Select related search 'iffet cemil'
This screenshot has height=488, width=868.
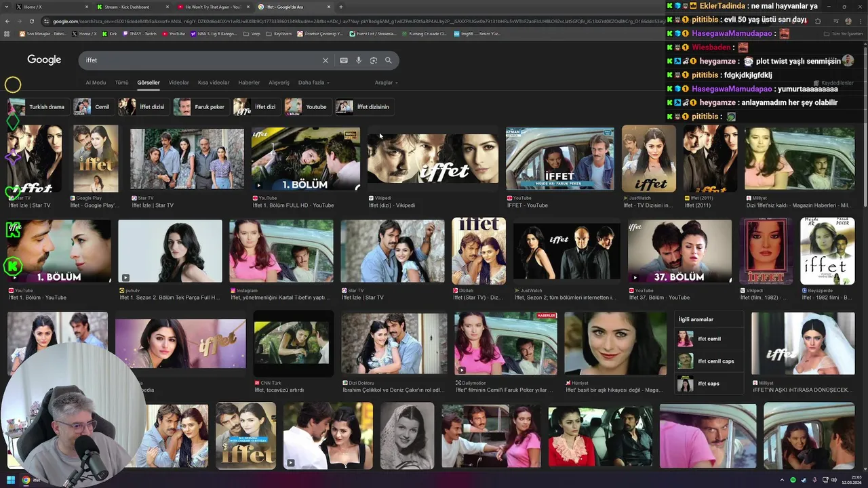(x=709, y=339)
